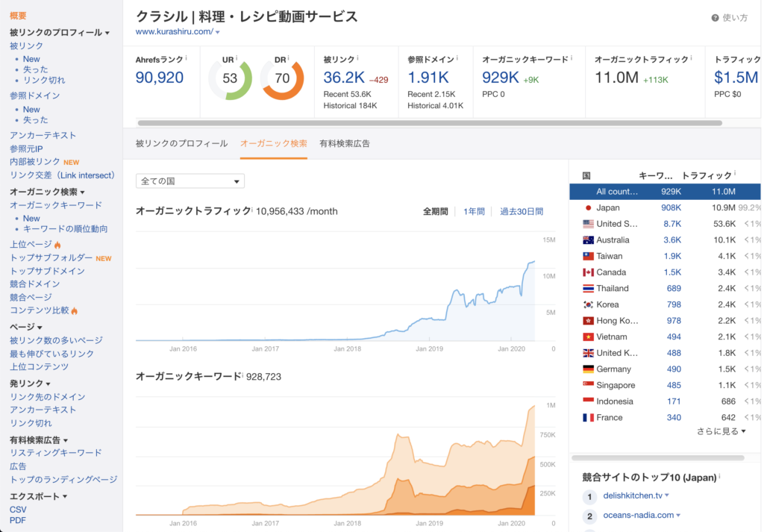Collapse the エクスポート sidebar section
The height and width of the screenshot is (532, 764).
pyautogui.click(x=65, y=497)
